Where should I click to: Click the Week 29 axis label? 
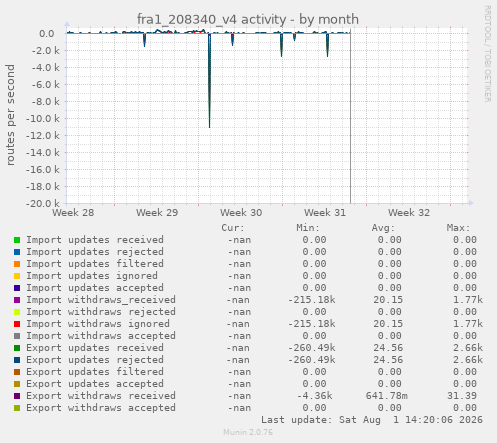(157, 213)
